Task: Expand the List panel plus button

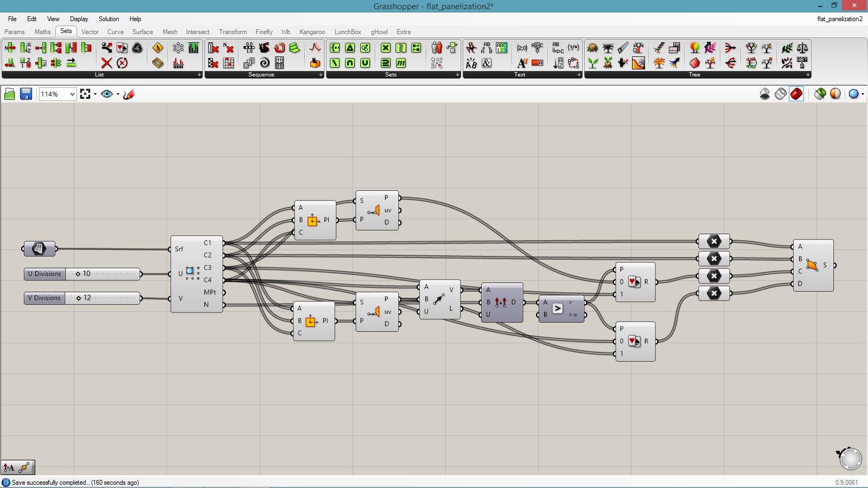Action: click(199, 75)
